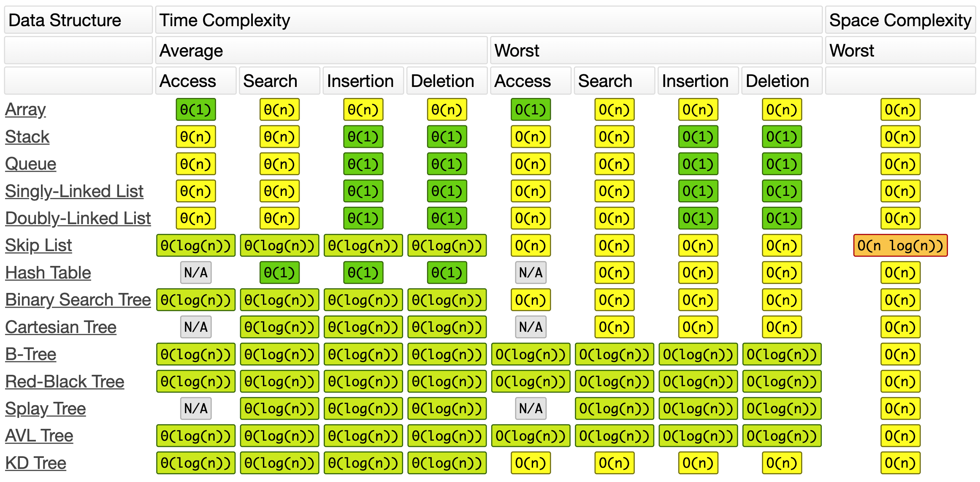The height and width of the screenshot is (482, 980).
Task: Open the Skip List link
Action: point(38,245)
